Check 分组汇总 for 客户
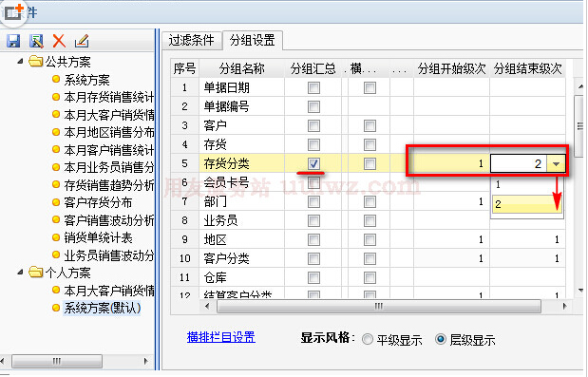 313,125
